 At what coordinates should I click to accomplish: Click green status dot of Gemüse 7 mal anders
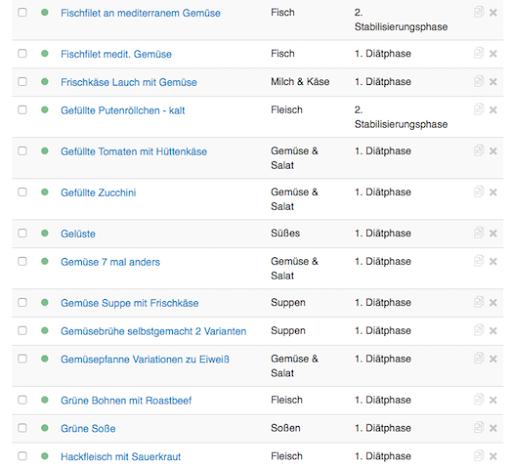tap(45, 261)
